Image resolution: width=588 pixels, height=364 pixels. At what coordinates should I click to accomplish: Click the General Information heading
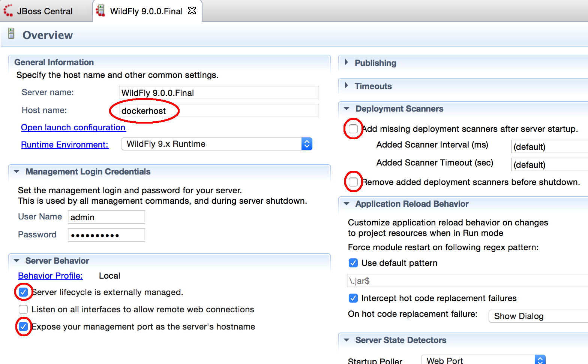[54, 62]
